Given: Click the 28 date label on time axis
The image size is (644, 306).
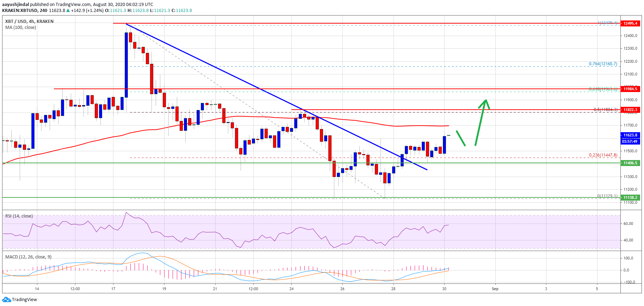Looking at the screenshot, I should click(x=393, y=289).
